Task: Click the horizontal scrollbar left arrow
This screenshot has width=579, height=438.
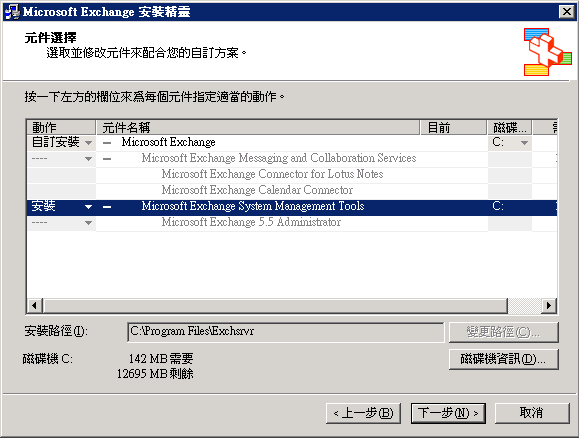Action: 35,305
